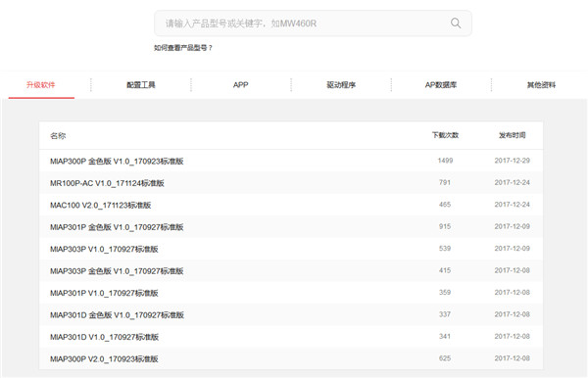Click download count 539

[445, 249]
